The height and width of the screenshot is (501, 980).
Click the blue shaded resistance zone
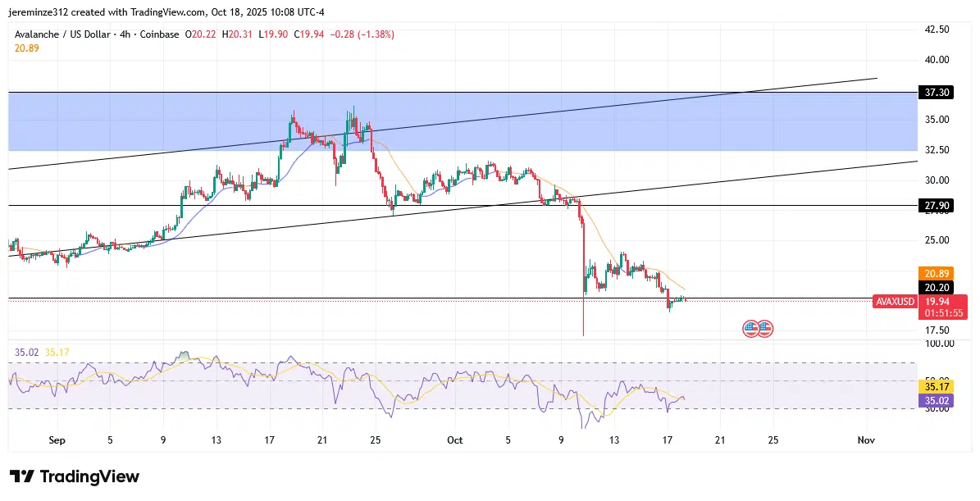point(492,131)
